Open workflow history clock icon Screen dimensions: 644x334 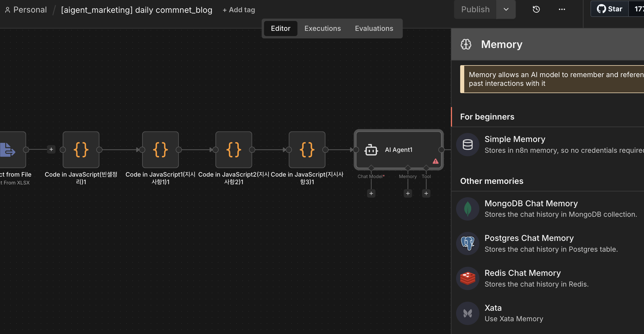click(536, 9)
